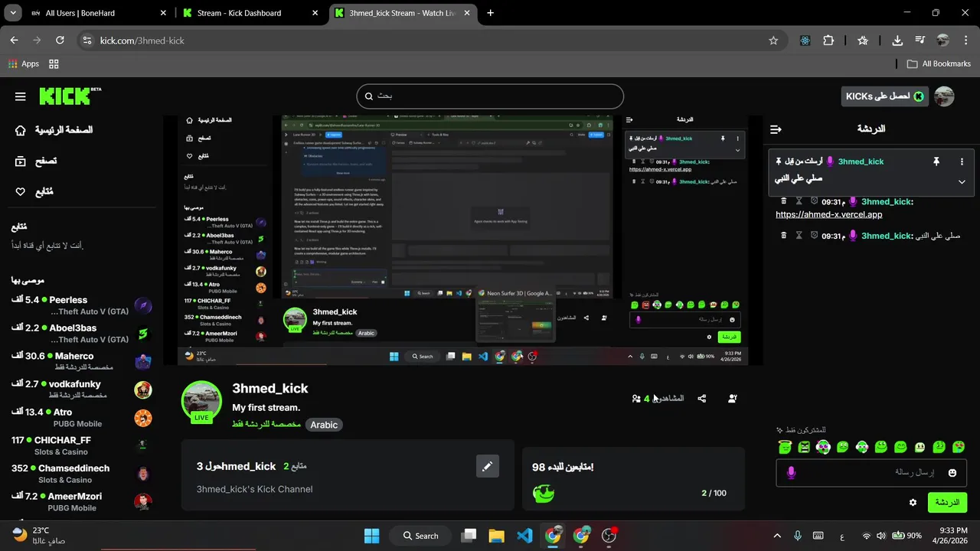980x551 pixels.
Task: Open volume control in system tray
Action: (x=881, y=536)
